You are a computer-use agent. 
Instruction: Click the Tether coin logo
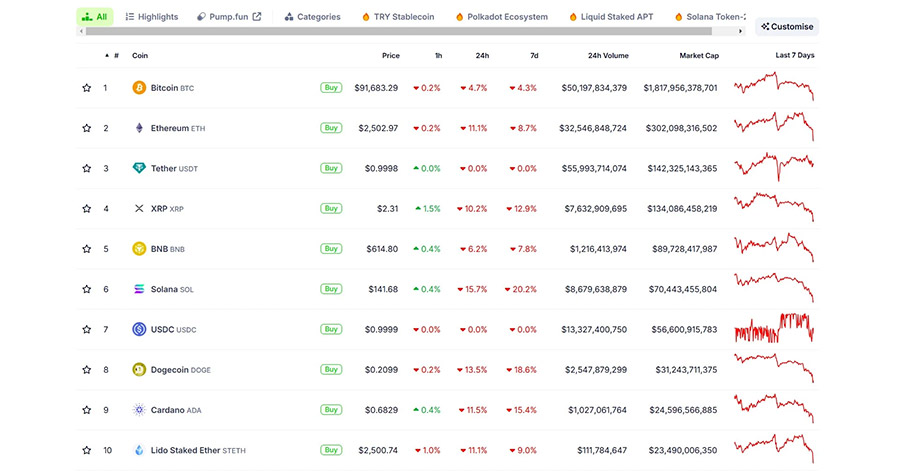139,168
